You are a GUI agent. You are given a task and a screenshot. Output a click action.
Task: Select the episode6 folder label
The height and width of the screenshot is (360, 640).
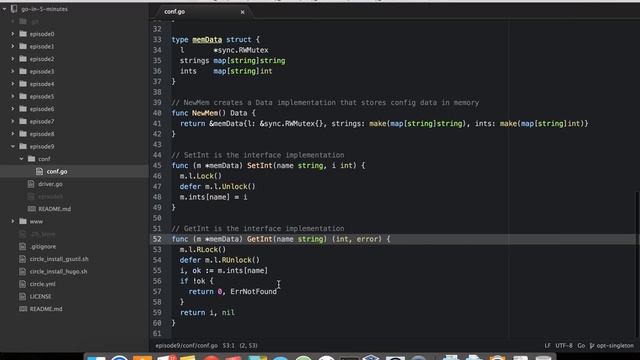point(42,109)
